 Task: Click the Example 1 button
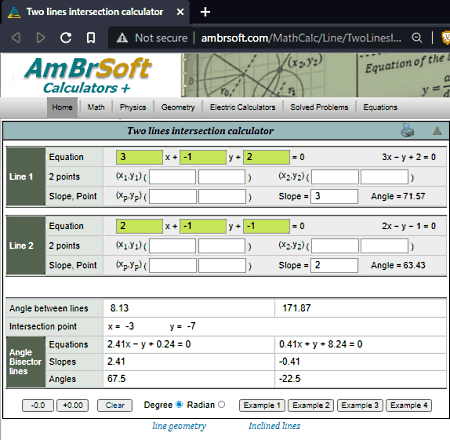(262, 405)
